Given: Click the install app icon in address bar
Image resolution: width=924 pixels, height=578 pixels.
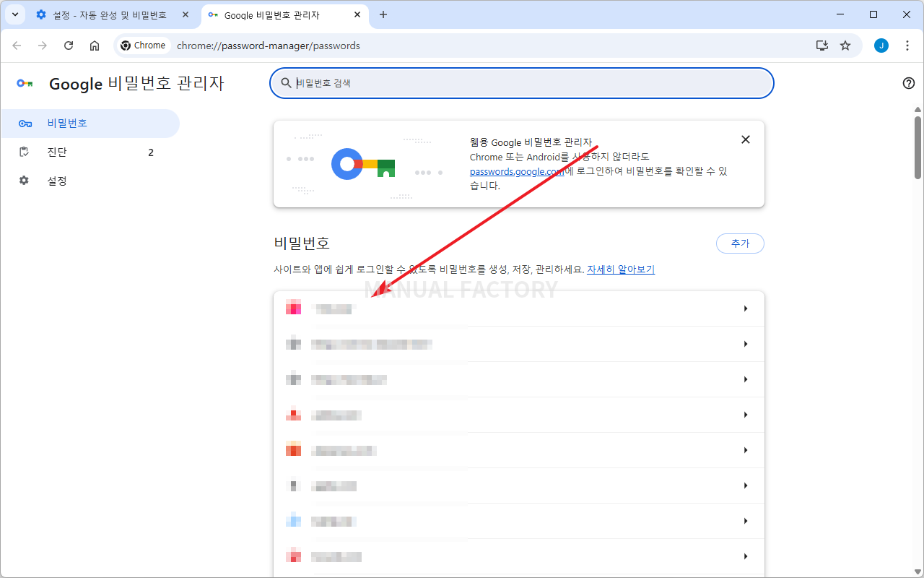Looking at the screenshot, I should [822, 46].
